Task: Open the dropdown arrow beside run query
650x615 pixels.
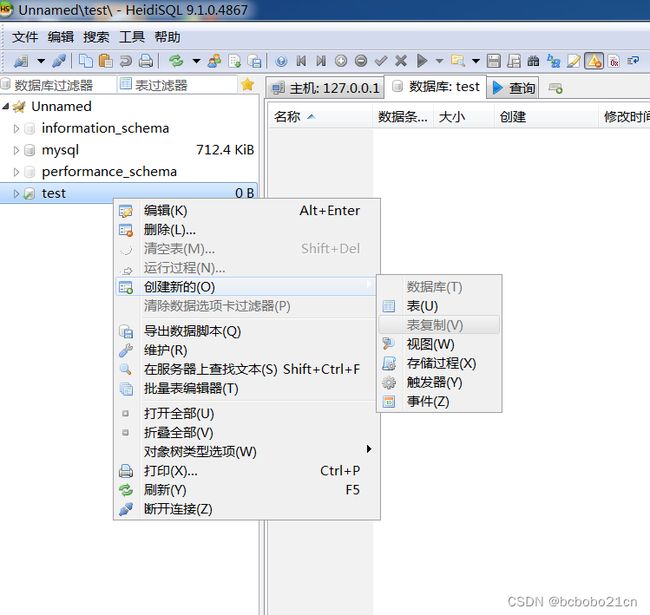Action: point(439,61)
